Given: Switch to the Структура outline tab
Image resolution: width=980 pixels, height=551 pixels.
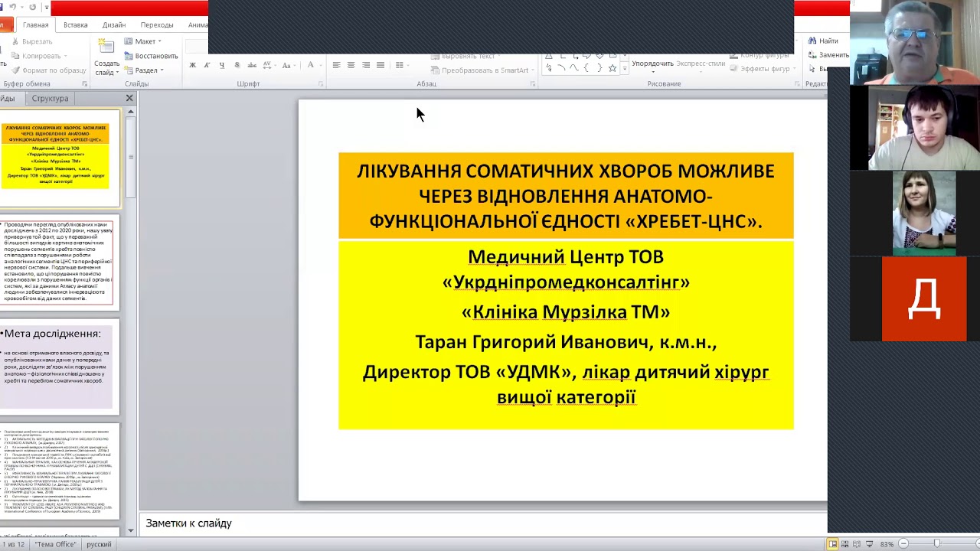Looking at the screenshot, I should [50, 98].
